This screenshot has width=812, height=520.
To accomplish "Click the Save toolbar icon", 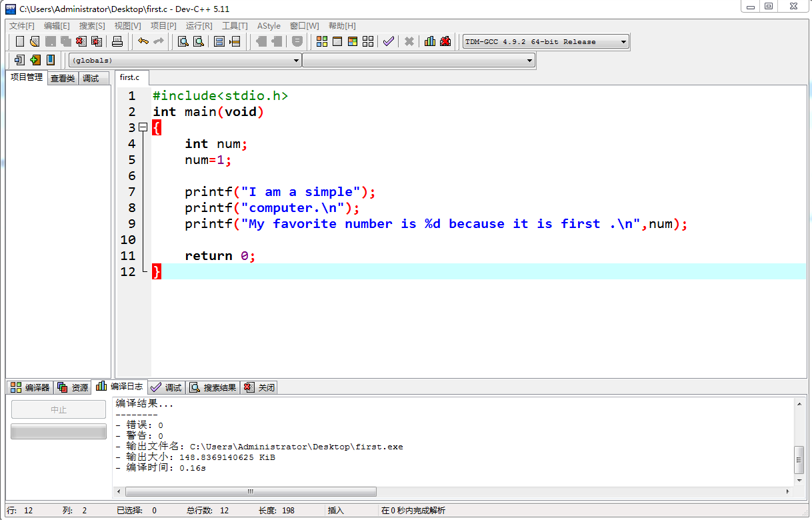I will (x=50, y=41).
